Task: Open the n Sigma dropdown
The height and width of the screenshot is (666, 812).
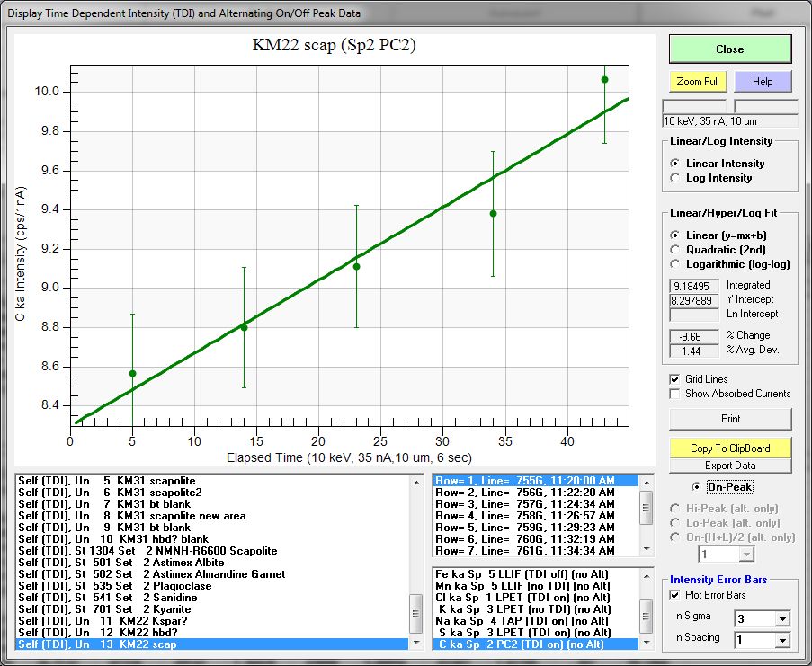Action: [x=781, y=619]
